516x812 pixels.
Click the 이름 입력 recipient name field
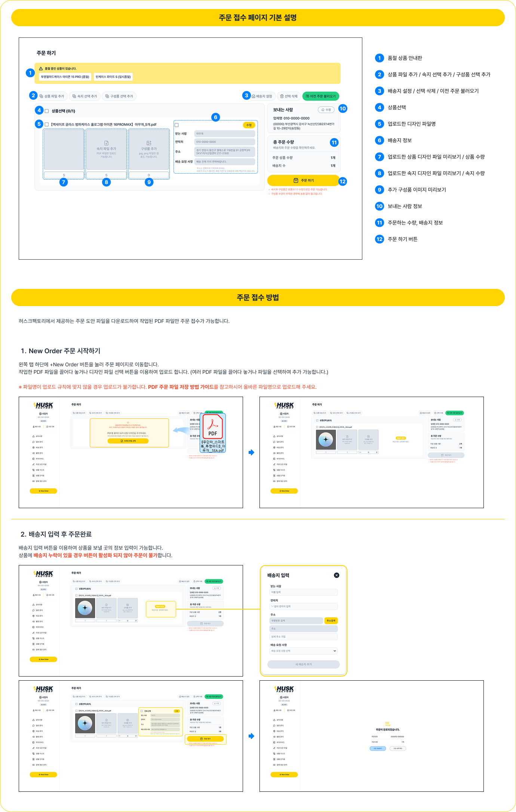coord(304,592)
